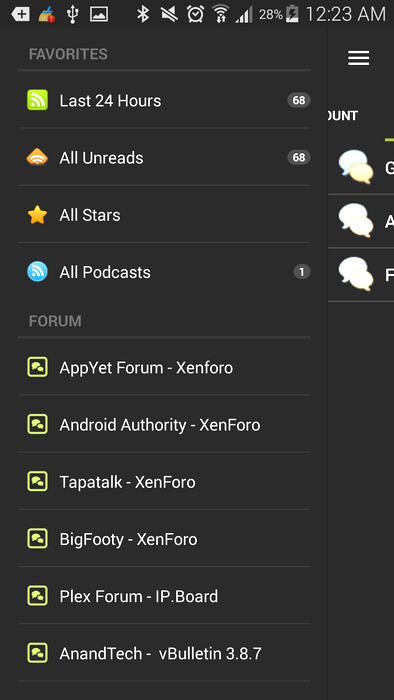
Task: Open AnandTech - vBulletin 3.8.7 forum
Action: tap(164, 653)
